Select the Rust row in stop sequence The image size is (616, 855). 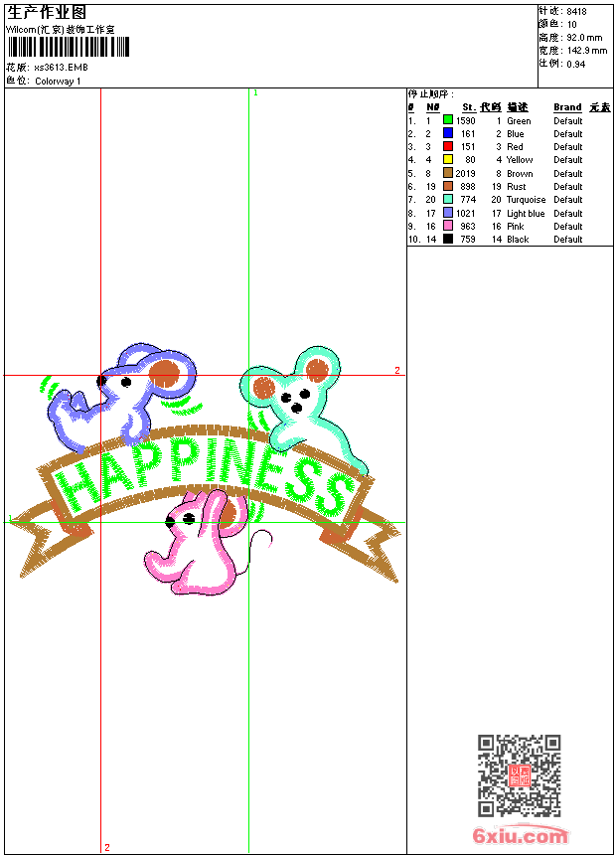click(517, 186)
